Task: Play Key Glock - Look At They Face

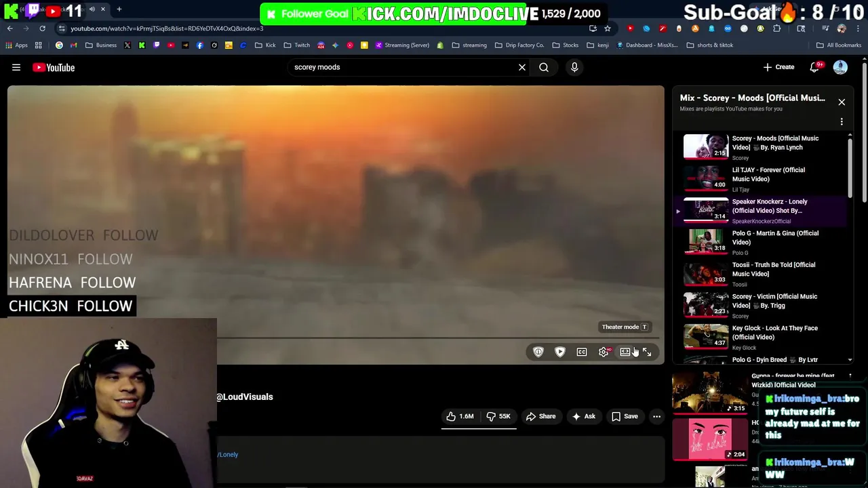Action: pos(759,337)
